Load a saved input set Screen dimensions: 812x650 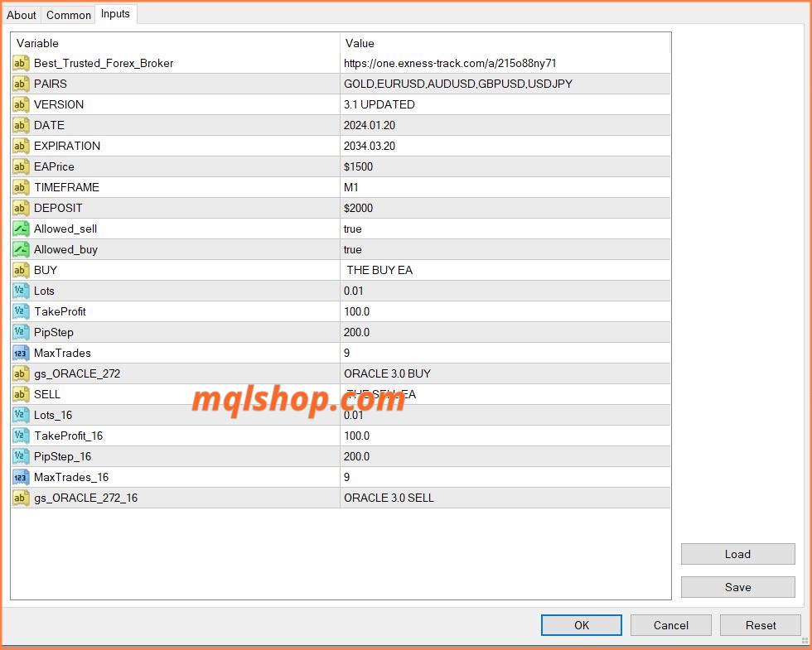pos(737,554)
